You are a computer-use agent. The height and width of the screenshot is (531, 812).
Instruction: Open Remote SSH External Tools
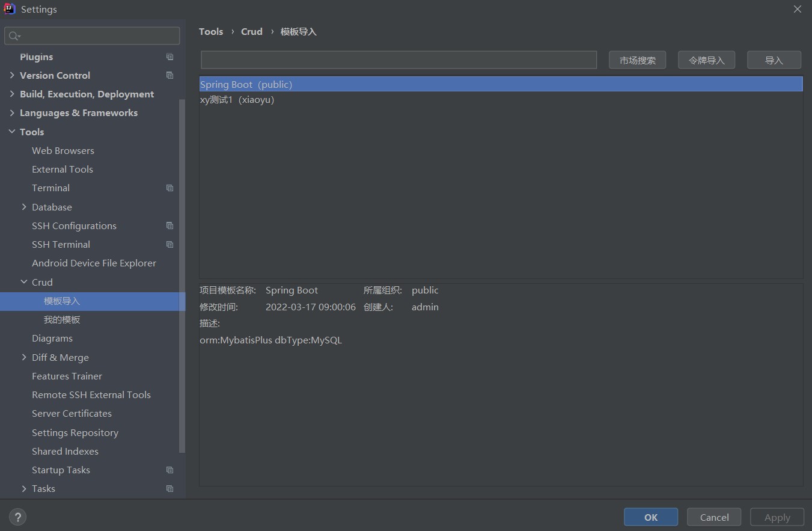point(91,394)
